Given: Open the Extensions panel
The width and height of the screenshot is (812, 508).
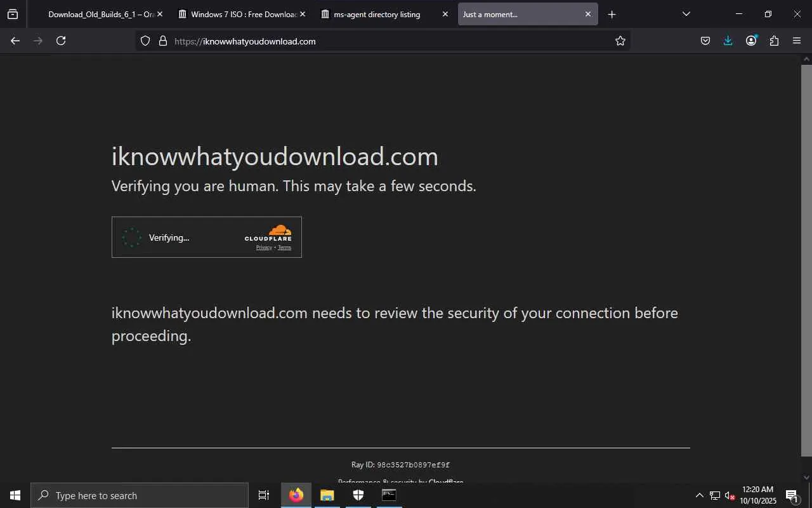Looking at the screenshot, I should 774,41.
